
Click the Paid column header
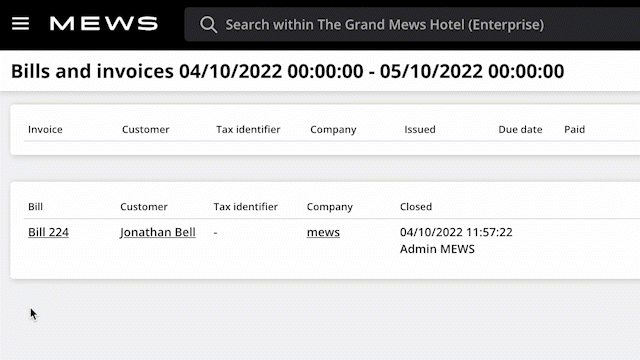click(574, 129)
